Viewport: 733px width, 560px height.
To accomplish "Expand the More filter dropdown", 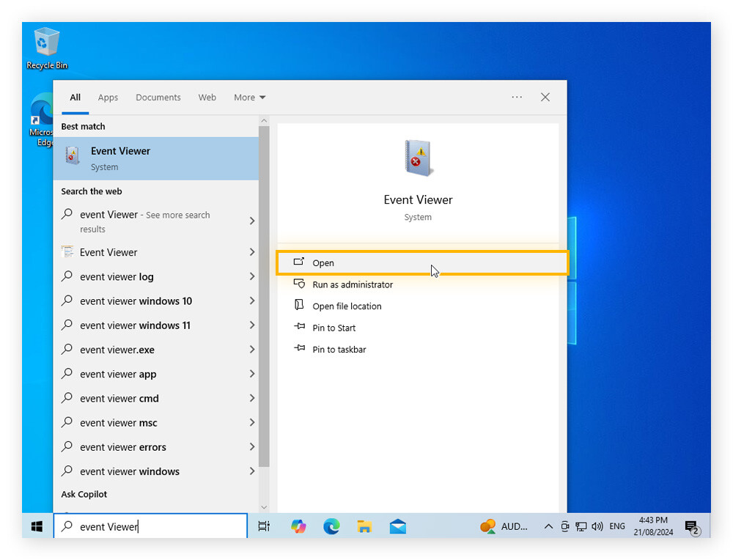I will (x=249, y=97).
